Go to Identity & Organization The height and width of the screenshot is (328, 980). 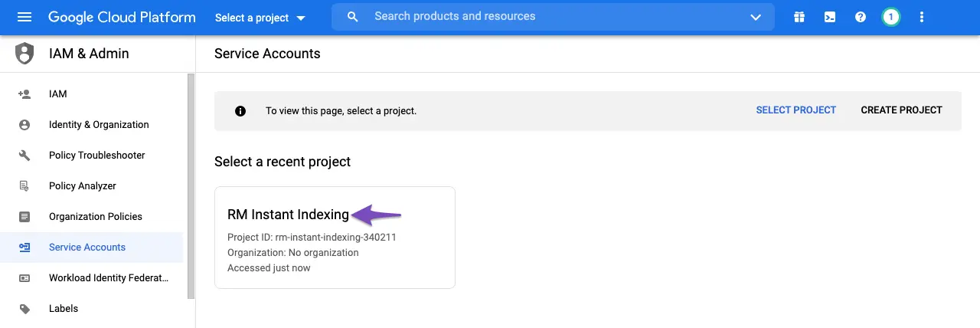point(99,125)
